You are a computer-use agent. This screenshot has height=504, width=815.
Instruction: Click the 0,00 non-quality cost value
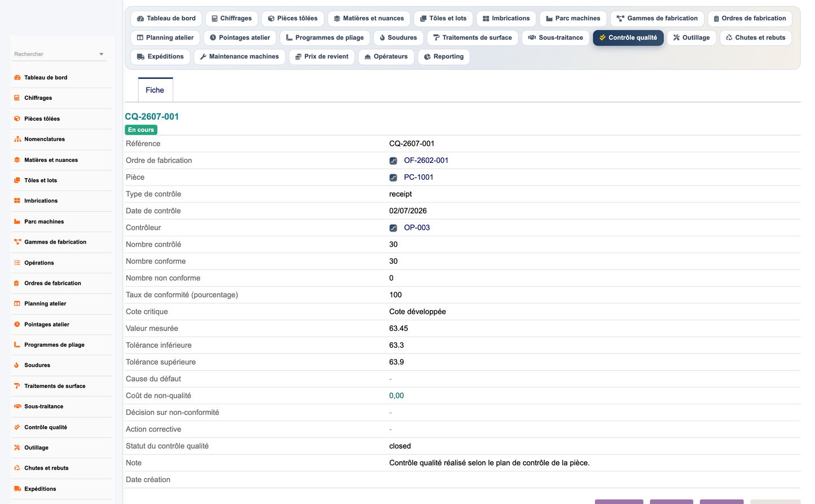click(x=397, y=396)
